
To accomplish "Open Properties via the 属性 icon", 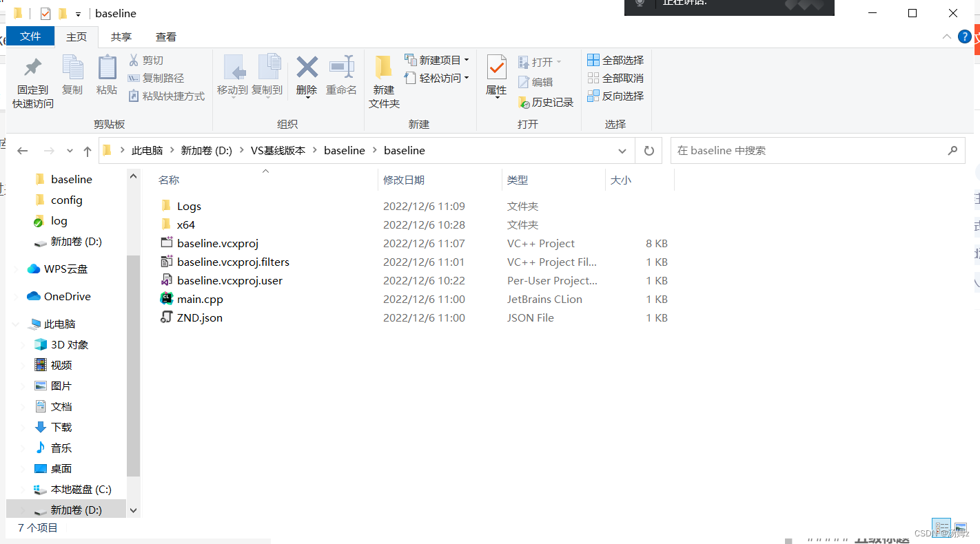I will tap(497, 77).
